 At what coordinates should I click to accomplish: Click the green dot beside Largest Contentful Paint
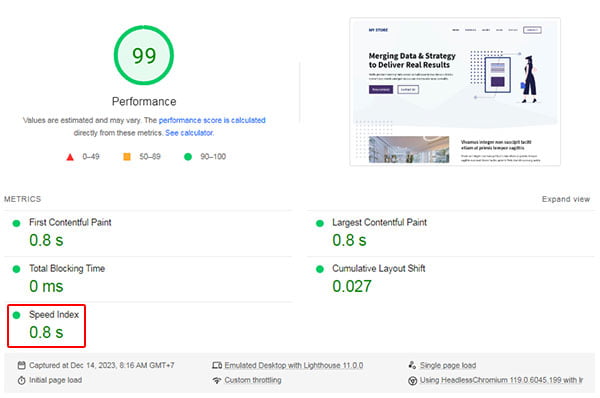[320, 223]
